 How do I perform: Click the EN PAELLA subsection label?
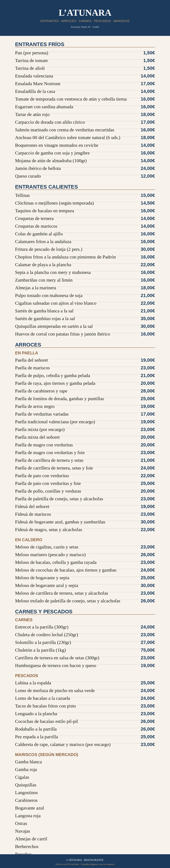tap(27, 353)
